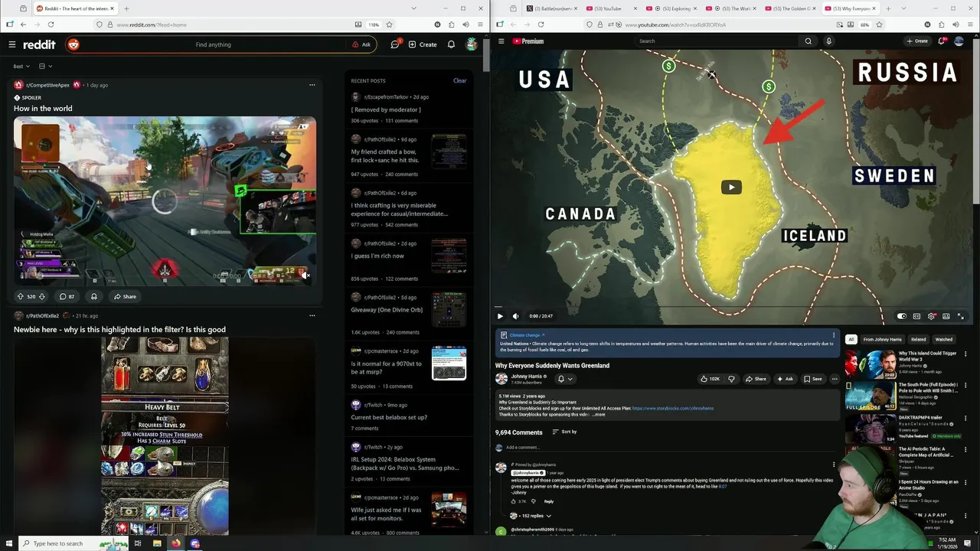Open the 'Best' feed sort dropdown

[22, 67]
